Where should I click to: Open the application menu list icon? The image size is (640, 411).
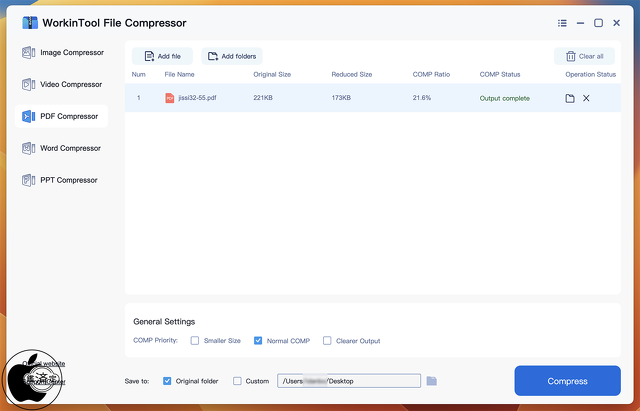(562, 23)
